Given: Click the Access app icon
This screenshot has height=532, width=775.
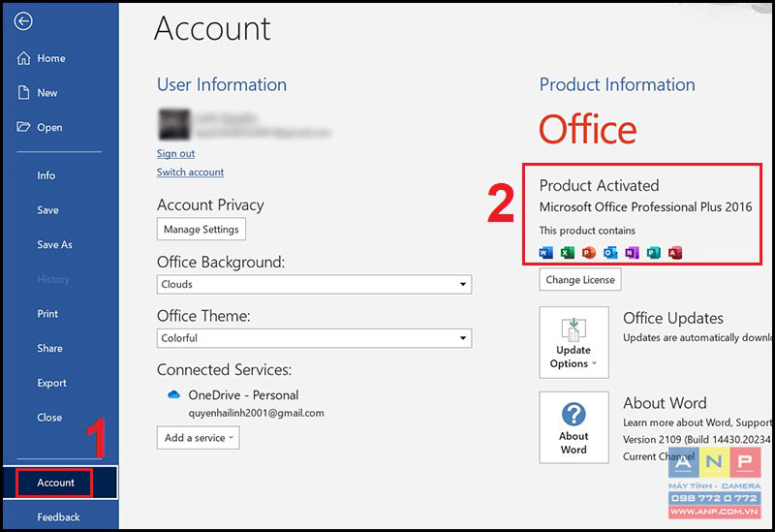Looking at the screenshot, I should pos(674,253).
